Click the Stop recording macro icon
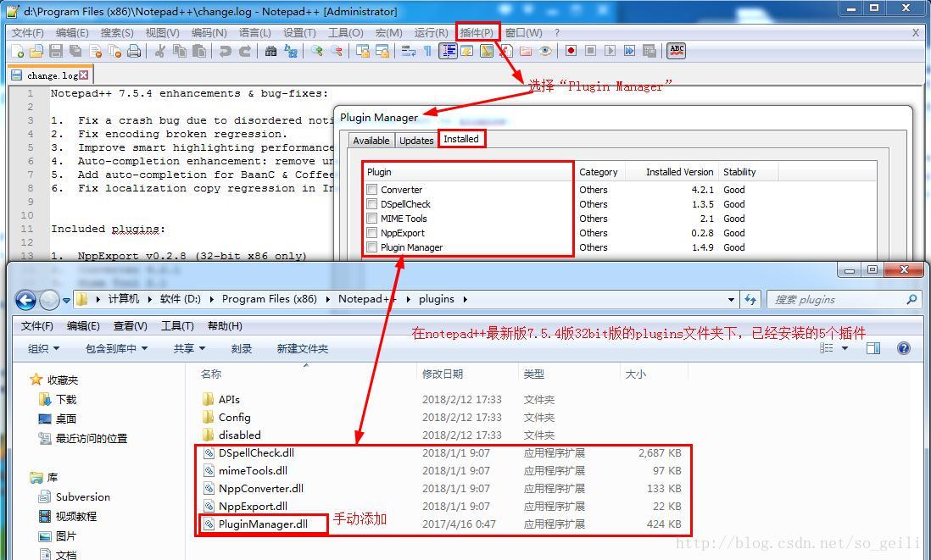The image size is (931, 560). (x=590, y=51)
